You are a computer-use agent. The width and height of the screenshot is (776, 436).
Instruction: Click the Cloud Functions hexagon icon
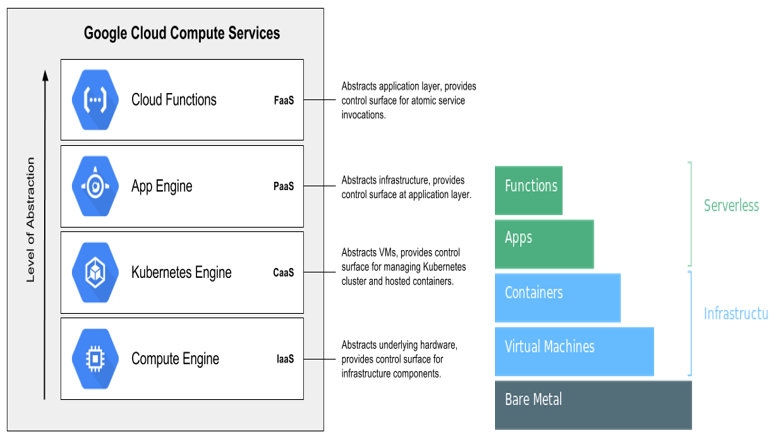coord(95,100)
